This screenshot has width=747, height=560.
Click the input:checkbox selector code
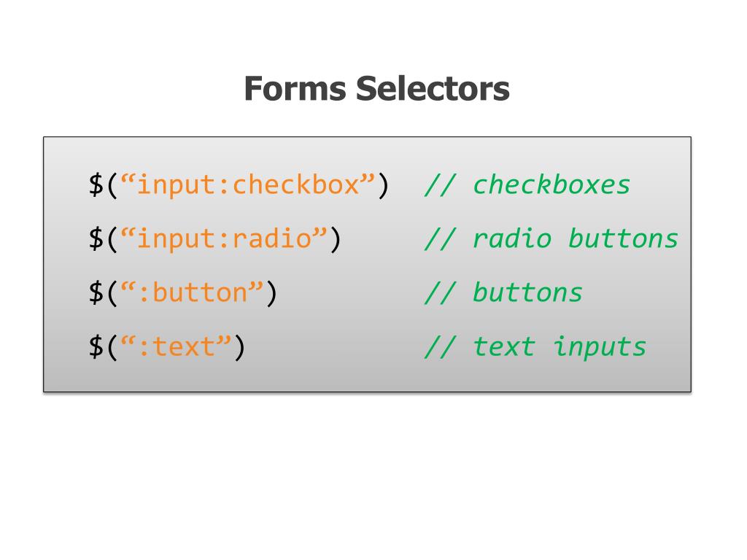coord(239,184)
